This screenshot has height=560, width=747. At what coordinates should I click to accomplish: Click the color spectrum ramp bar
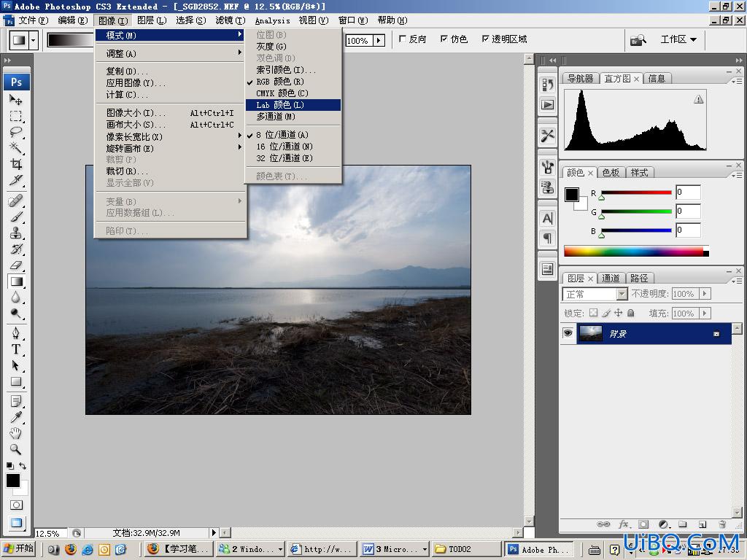(x=636, y=251)
